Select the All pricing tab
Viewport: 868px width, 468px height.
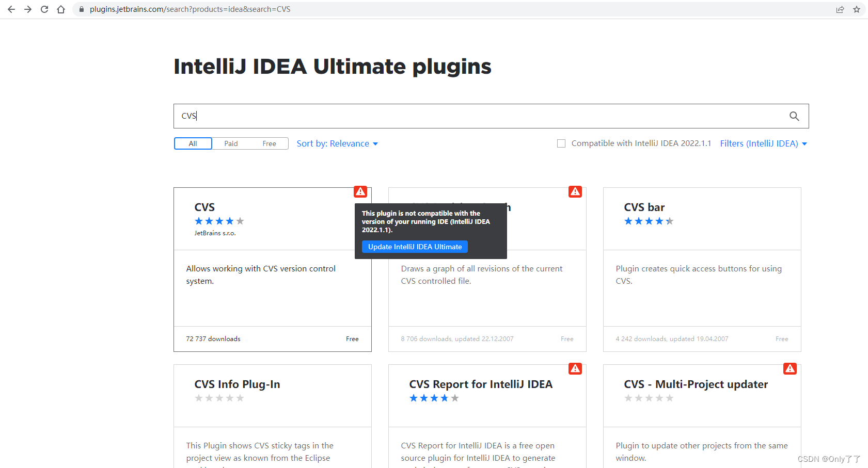click(193, 143)
